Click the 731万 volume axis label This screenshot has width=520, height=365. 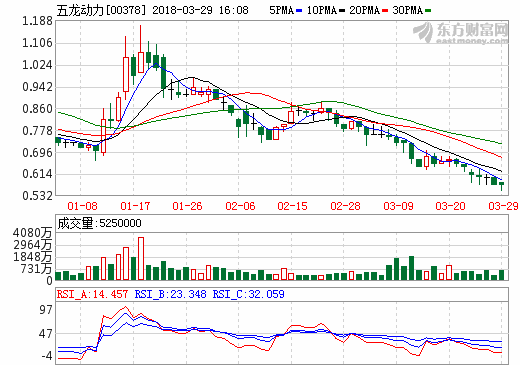(x=36, y=269)
